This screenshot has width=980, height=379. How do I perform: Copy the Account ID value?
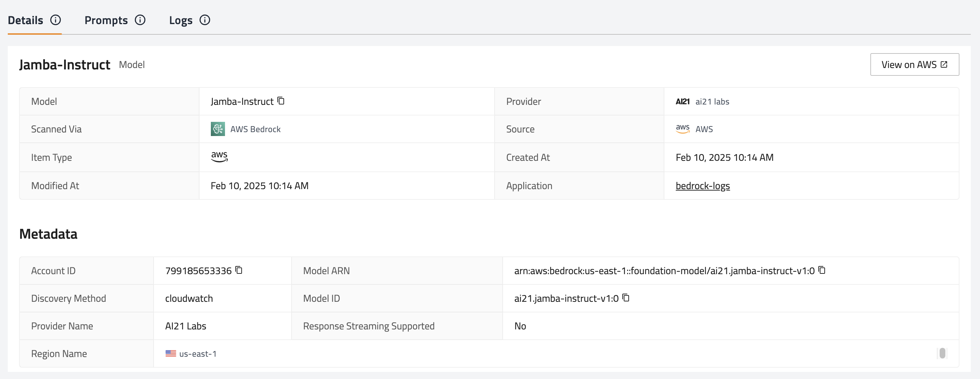[x=239, y=270]
